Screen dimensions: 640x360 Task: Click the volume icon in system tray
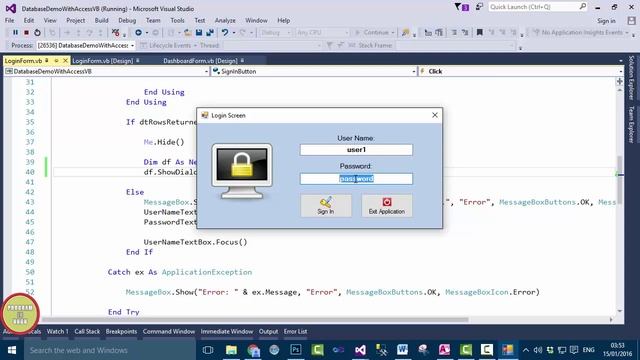pyautogui.click(x=538, y=350)
